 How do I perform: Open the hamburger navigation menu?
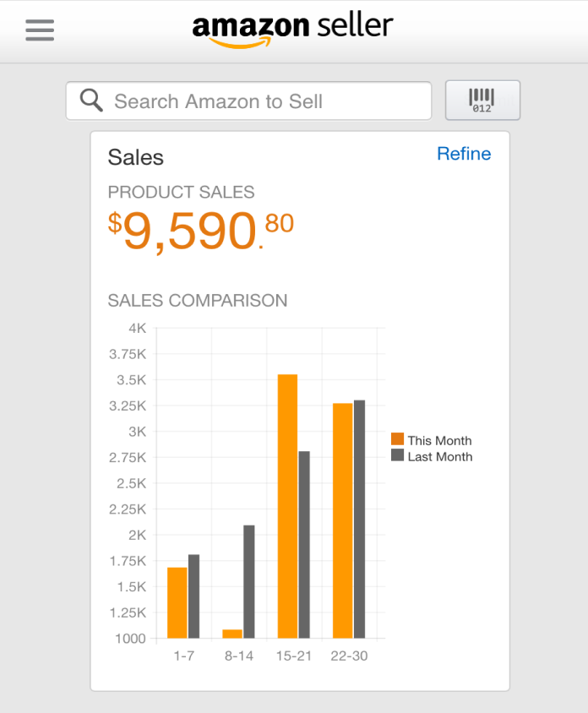point(40,30)
